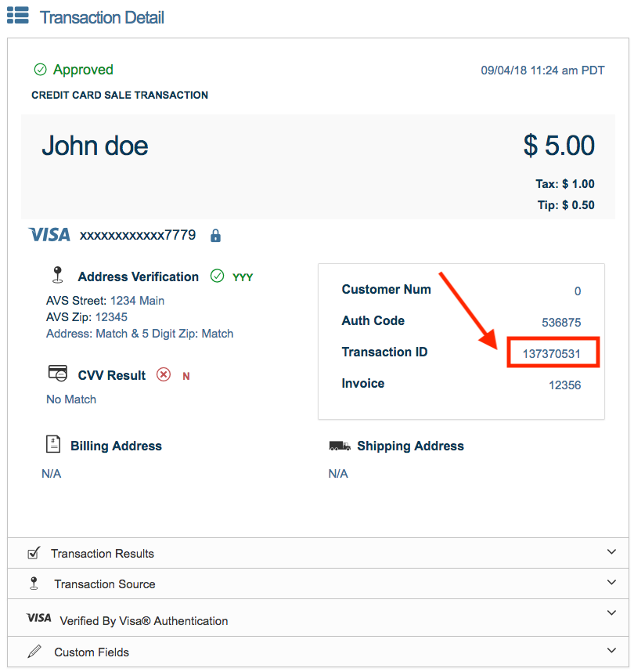Image resolution: width=634 pixels, height=672 pixels.
Task: Click the Visa logo next to the masked card number
Action: click(49, 234)
